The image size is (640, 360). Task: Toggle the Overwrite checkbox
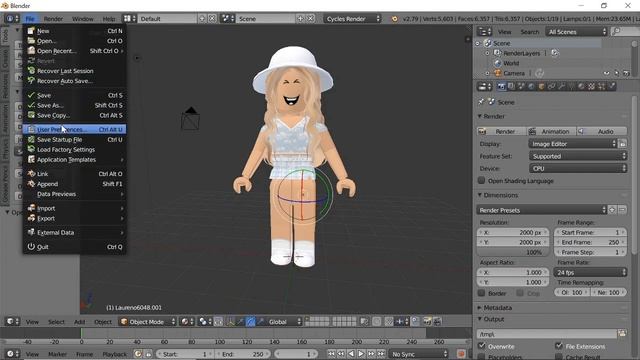(x=482, y=346)
